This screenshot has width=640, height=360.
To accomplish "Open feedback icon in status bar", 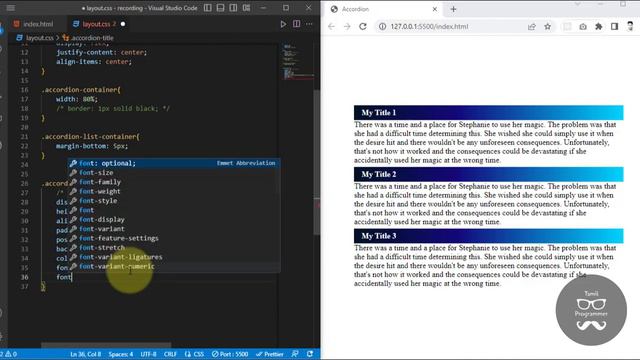I will coord(295,354).
